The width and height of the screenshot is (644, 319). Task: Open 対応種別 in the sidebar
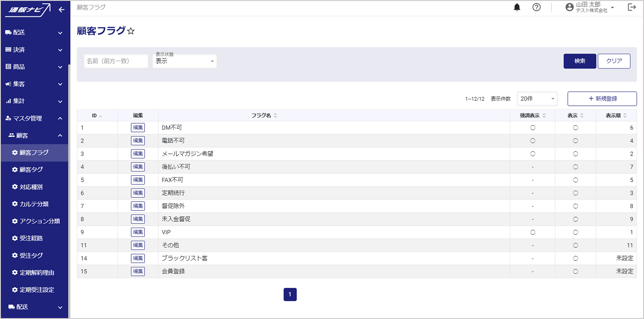tap(34, 187)
